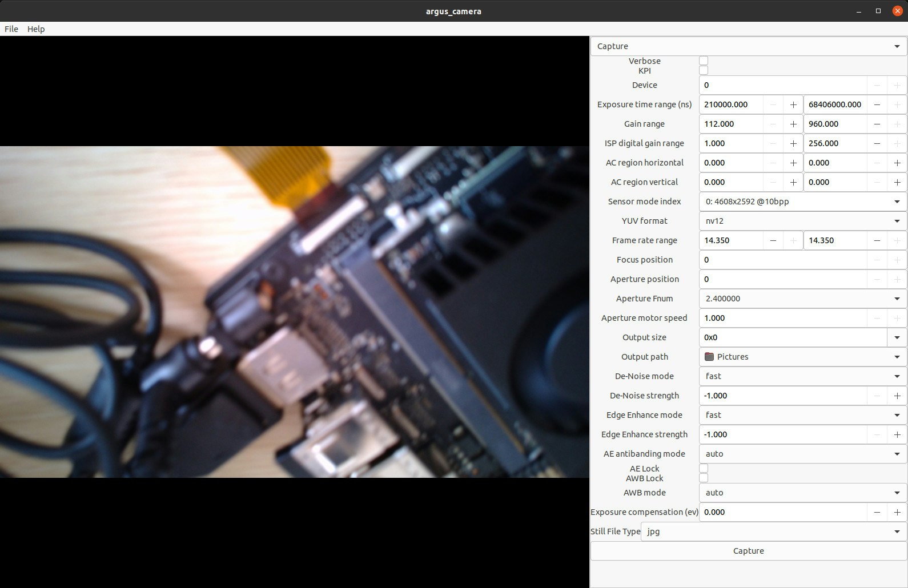
Task: Minimize the argus_camera window
Action: (x=859, y=11)
